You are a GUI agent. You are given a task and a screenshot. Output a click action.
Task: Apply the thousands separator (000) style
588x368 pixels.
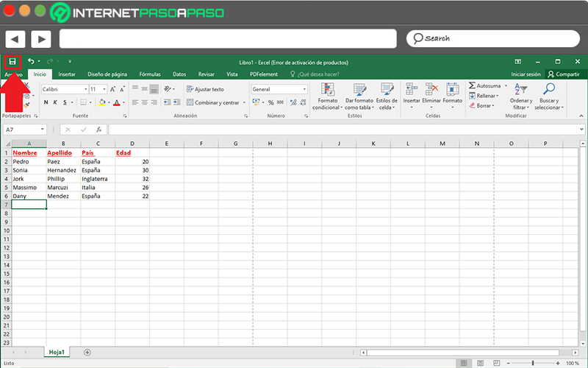(280, 102)
